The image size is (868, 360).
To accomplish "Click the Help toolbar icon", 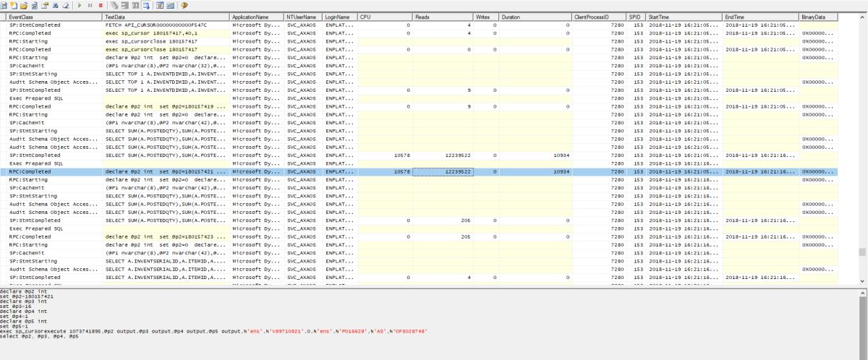I will 184,5.
